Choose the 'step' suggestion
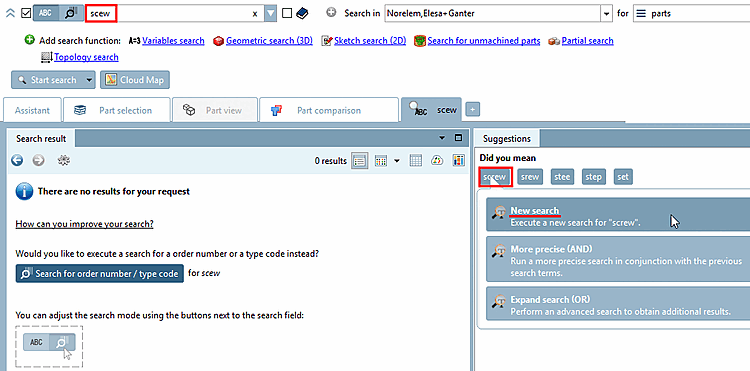750x371 pixels. tap(593, 177)
